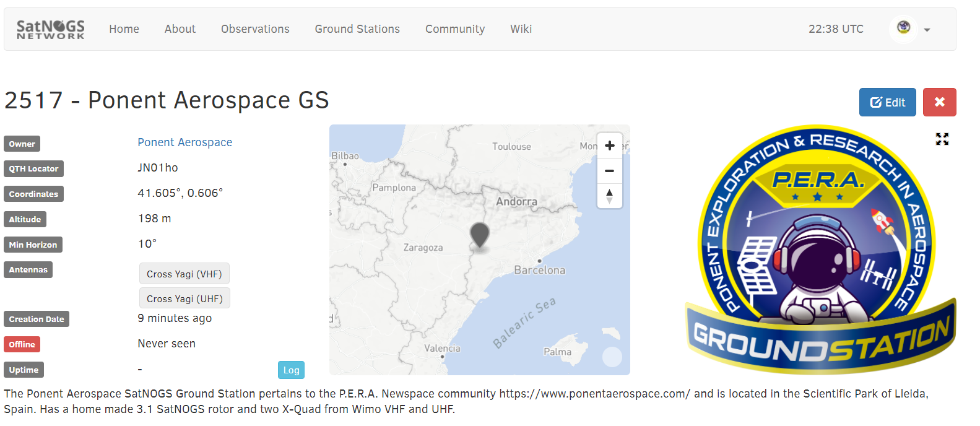Zoom out on the map
The image size is (980, 426).
[610, 171]
